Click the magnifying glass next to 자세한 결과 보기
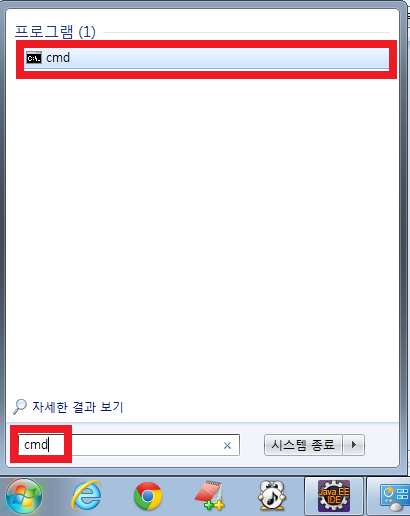410x516 pixels. point(20,407)
